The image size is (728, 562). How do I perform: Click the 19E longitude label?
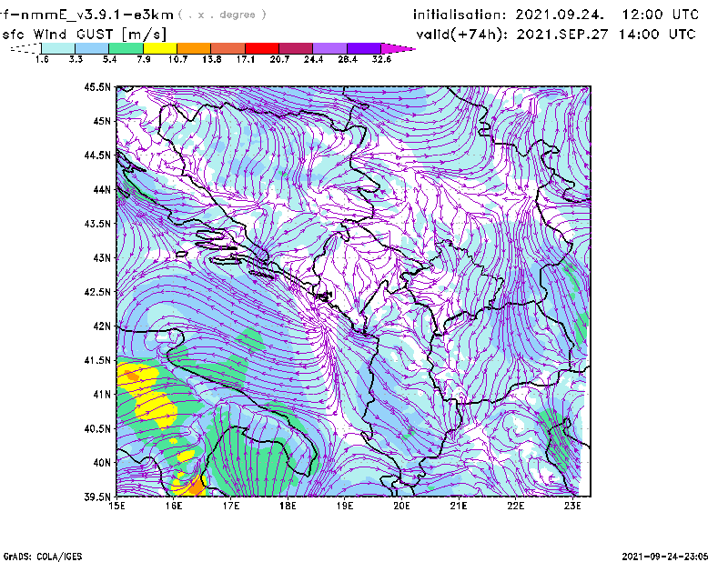click(345, 506)
